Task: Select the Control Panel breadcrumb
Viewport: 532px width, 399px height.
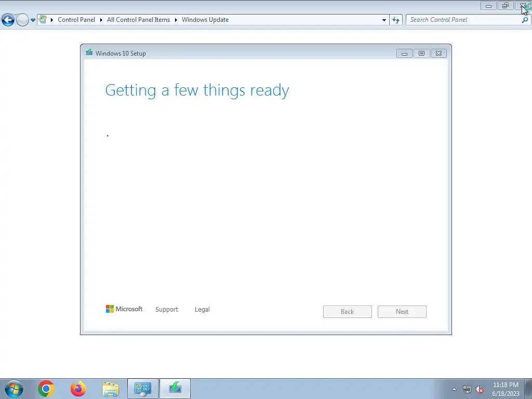Action: click(76, 20)
